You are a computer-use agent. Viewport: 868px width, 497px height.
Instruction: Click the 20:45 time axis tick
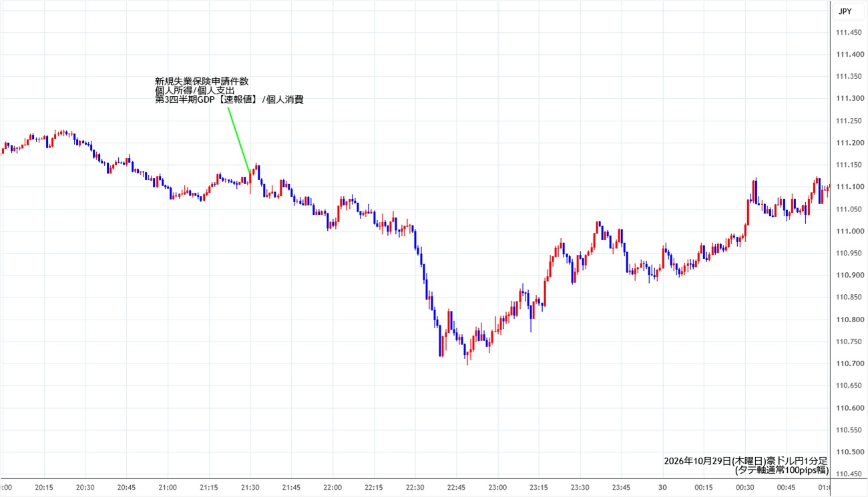coord(127,488)
